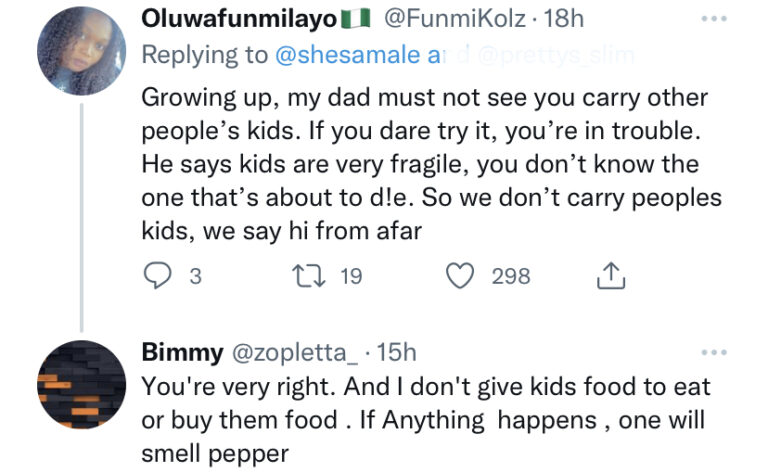
Task: Open the 15h timestamp on Bimmy's reply
Action: click(x=396, y=352)
